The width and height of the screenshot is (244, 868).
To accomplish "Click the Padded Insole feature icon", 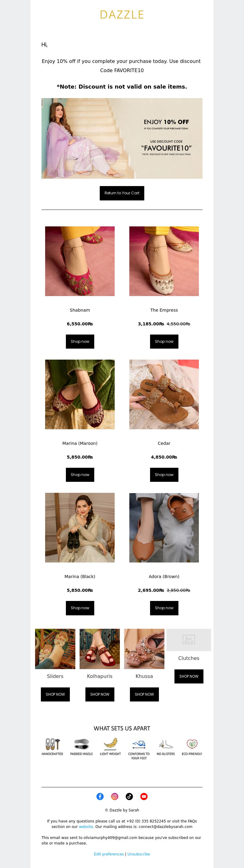I will (x=81, y=744).
